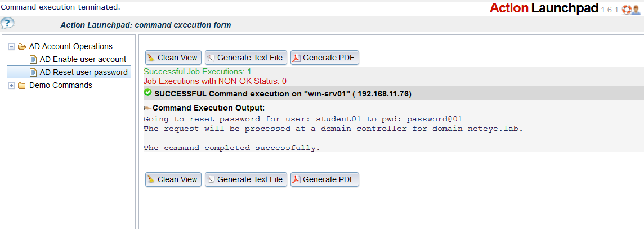Click the Action Launchpad logo title
Viewport: 644px width, 229px height.
click(544, 8)
